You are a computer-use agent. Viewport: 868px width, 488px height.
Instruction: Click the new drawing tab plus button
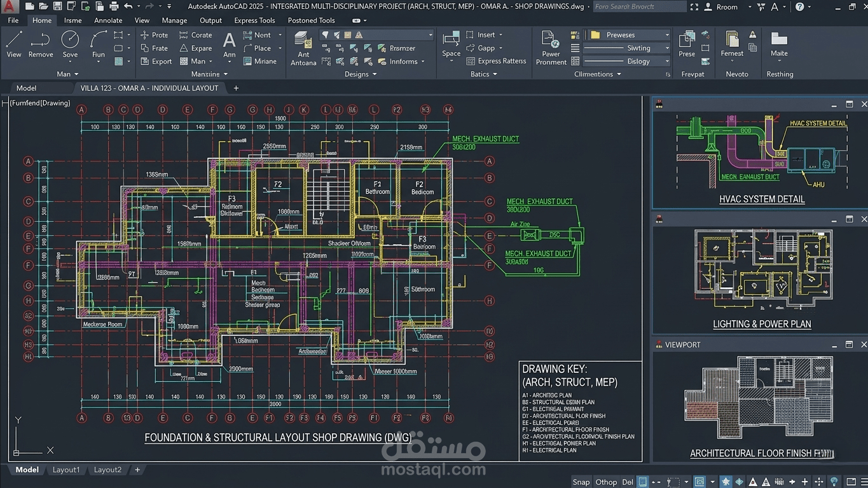click(236, 88)
